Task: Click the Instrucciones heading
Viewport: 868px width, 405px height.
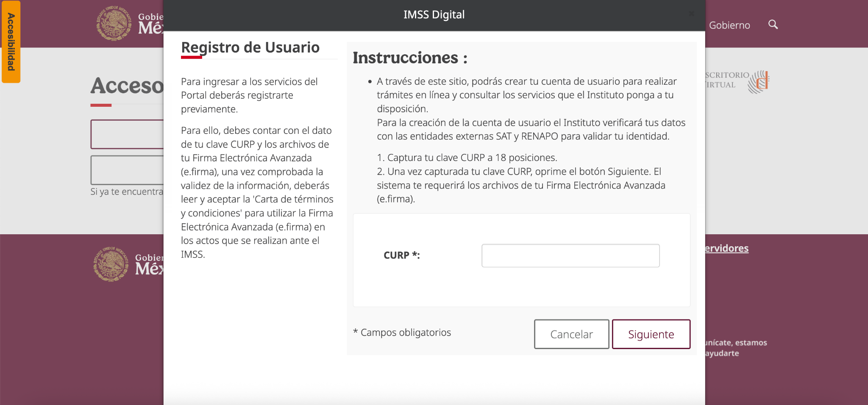Action: point(410,58)
